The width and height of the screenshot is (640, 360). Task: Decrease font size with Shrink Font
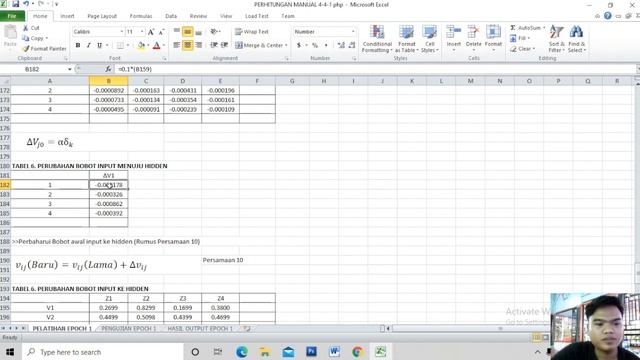[161, 32]
